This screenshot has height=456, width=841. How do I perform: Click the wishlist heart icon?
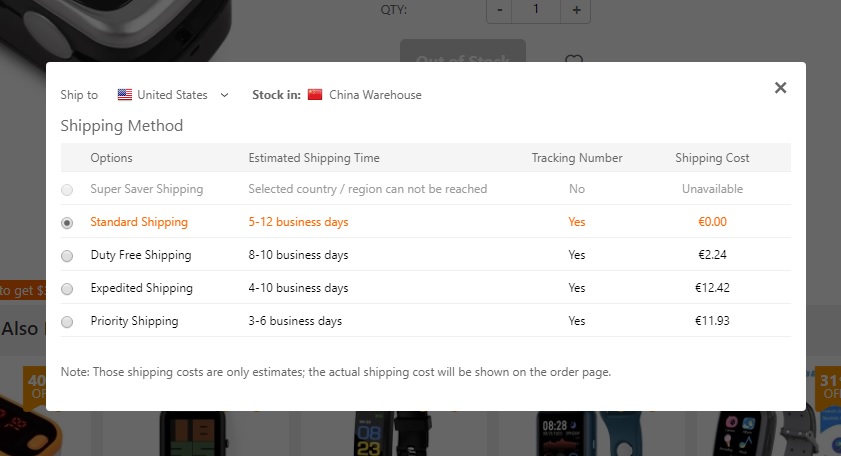tap(573, 61)
